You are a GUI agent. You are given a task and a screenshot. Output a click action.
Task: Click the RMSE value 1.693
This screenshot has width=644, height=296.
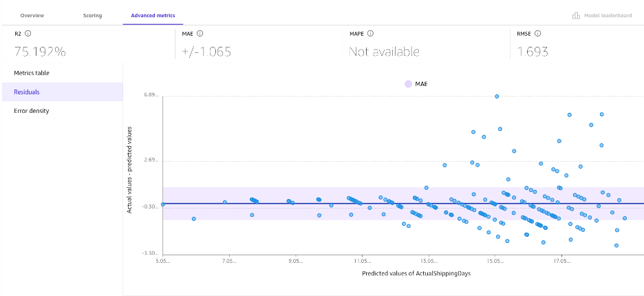coord(531,51)
